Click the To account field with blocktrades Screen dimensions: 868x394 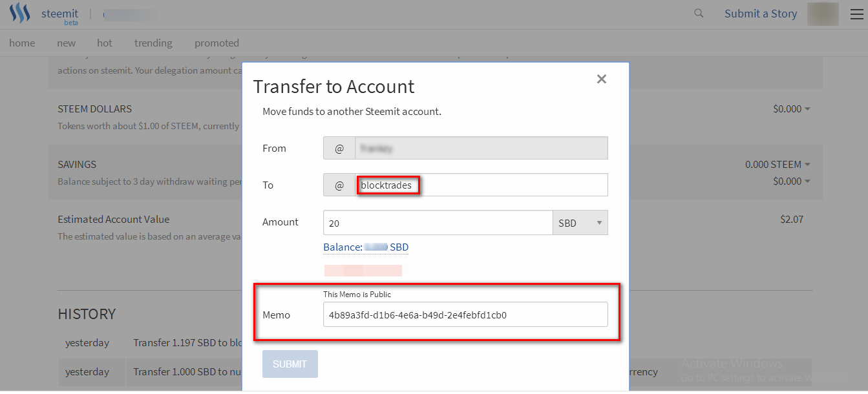pos(481,185)
